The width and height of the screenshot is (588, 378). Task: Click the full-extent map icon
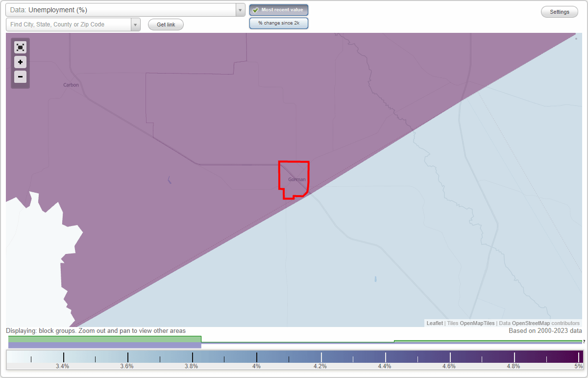tap(20, 47)
